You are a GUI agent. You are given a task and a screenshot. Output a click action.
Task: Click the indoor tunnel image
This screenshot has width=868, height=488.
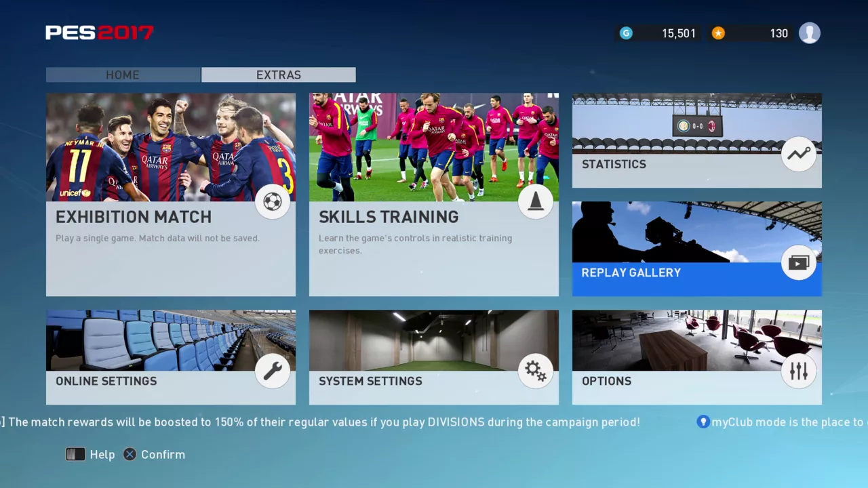434,340
